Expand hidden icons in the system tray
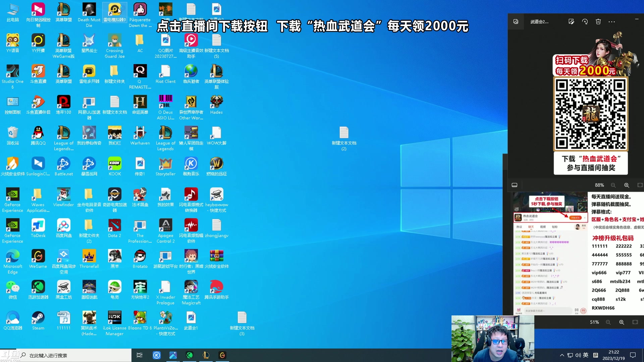This screenshot has width=644, height=362. click(x=562, y=355)
